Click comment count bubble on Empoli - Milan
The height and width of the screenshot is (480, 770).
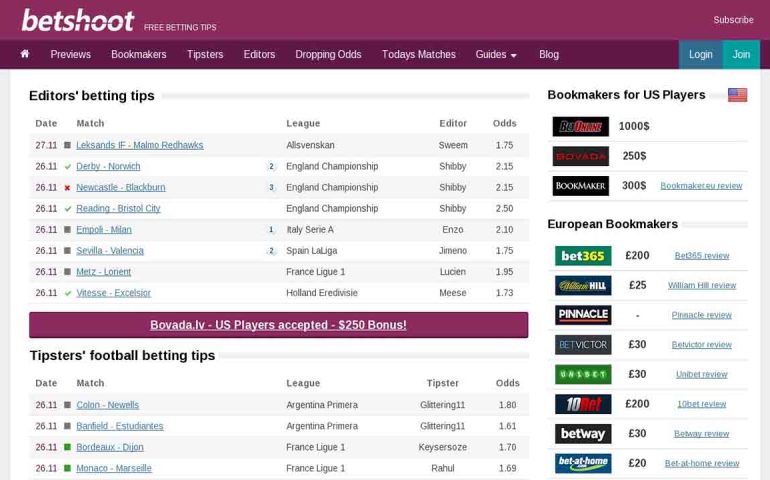[271, 230]
